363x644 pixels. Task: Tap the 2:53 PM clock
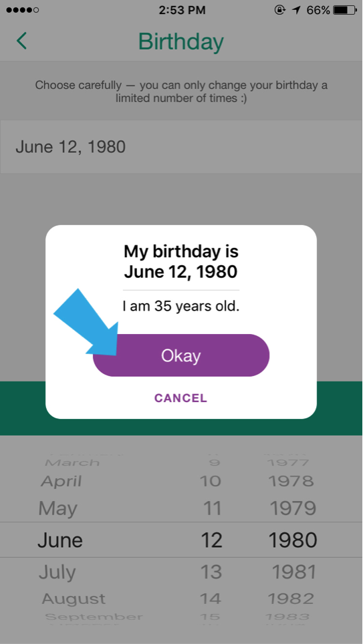(x=182, y=10)
